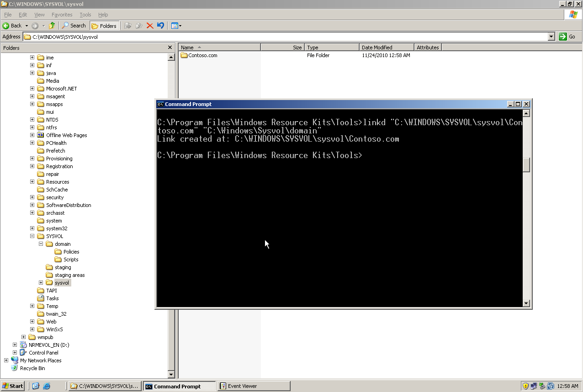Open the View menu

point(39,15)
